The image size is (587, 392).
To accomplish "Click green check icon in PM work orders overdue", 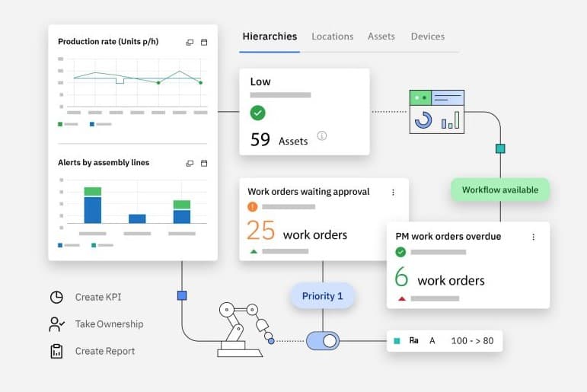I will point(400,252).
